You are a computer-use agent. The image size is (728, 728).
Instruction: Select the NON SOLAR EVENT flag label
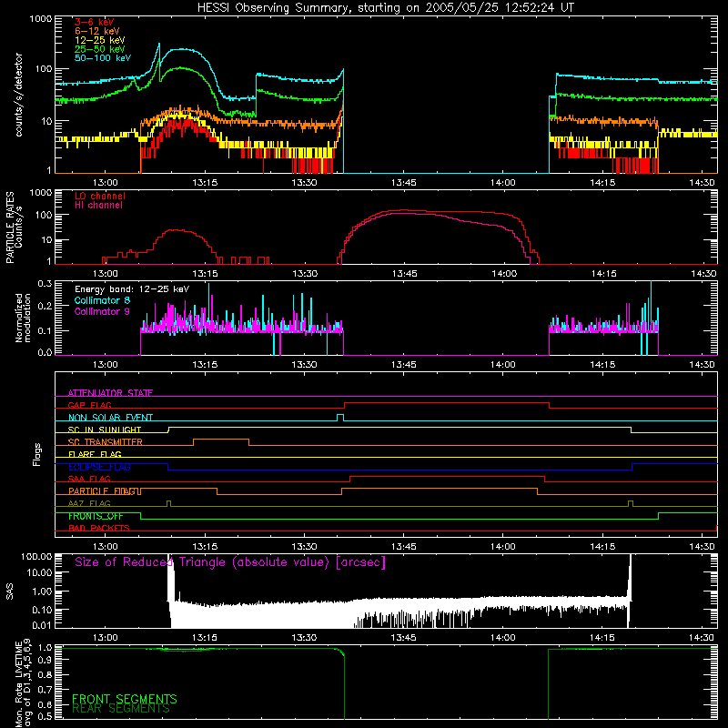(110, 418)
